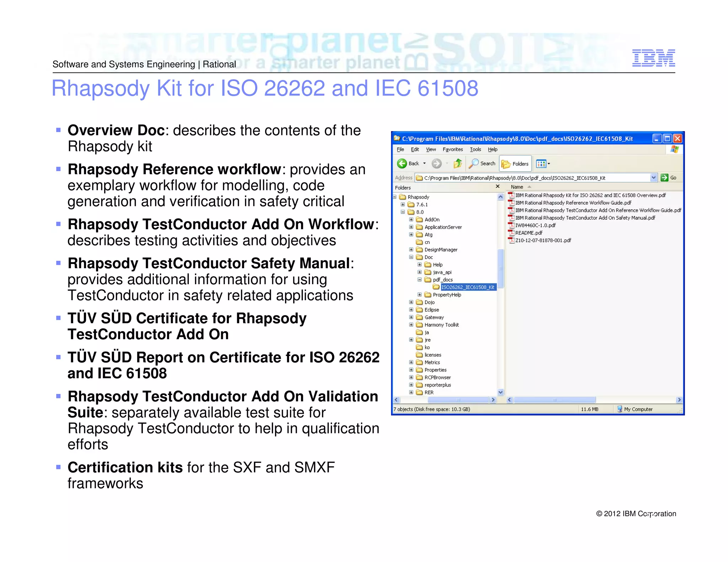The height and width of the screenshot is (562, 728).
Task: Open the File menu
Action: pos(400,149)
